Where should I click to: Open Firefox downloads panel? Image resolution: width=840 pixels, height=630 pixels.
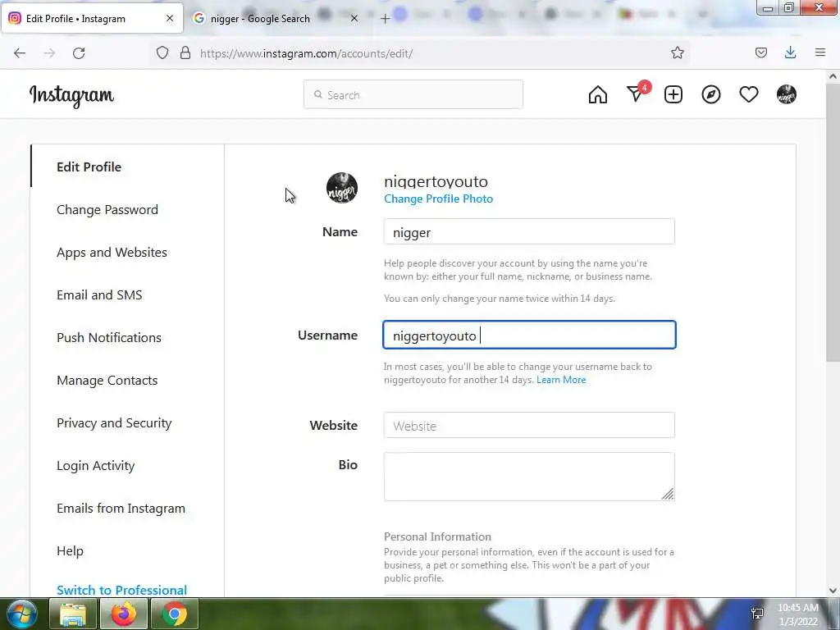790,53
